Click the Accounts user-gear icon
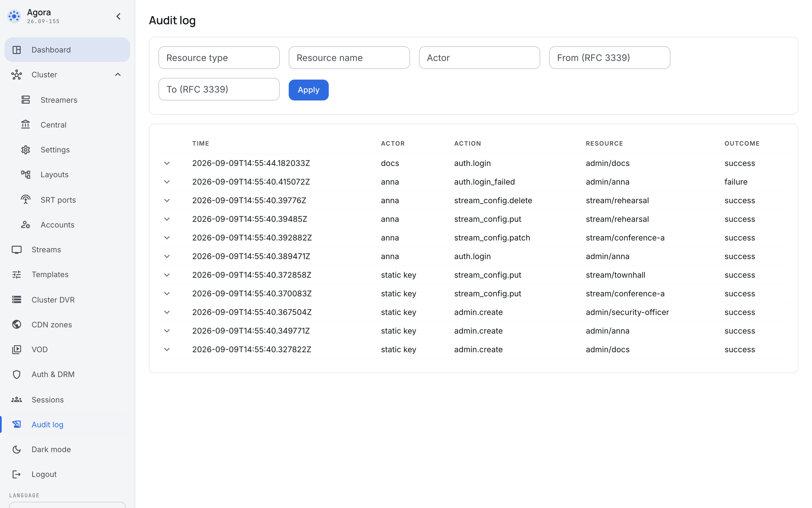Screen dimensions: 812x508 [26, 225]
